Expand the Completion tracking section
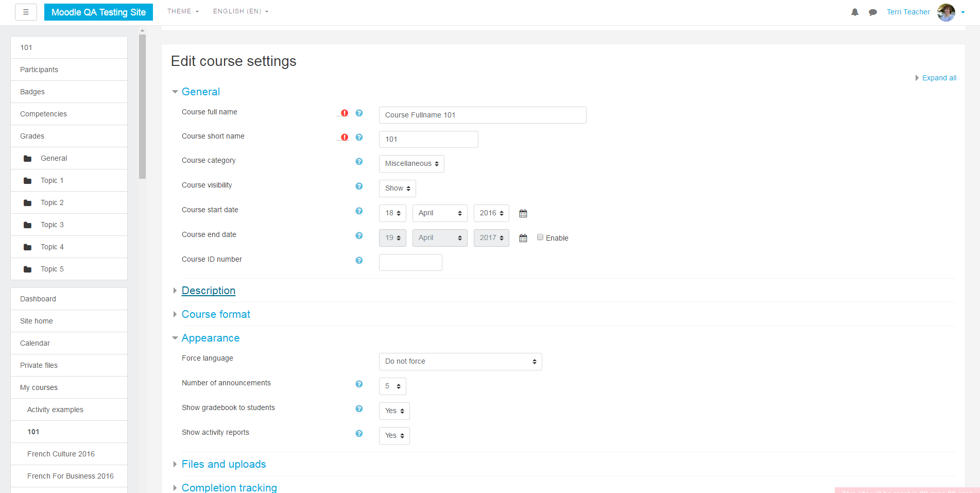This screenshot has height=493, width=980. coord(229,487)
